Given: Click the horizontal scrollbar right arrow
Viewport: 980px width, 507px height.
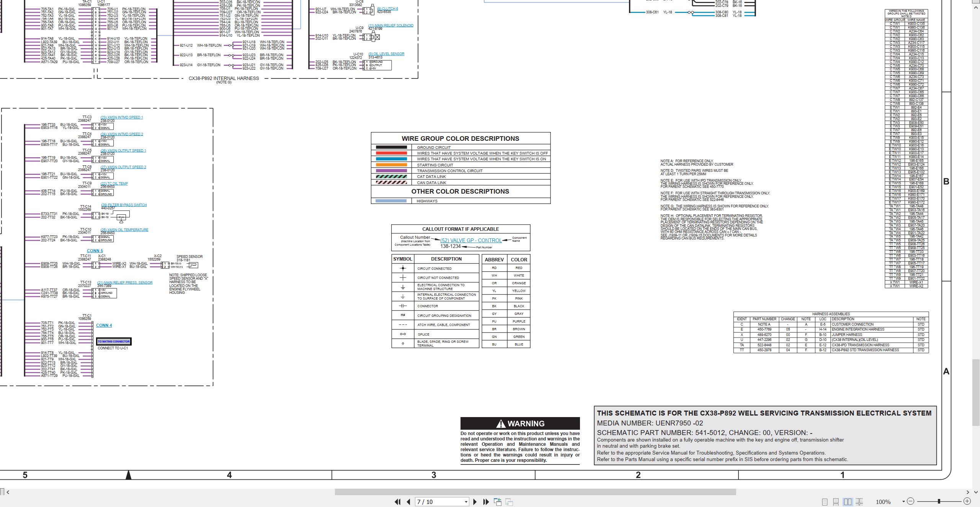Looking at the screenshot, I should tap(967, 492).
